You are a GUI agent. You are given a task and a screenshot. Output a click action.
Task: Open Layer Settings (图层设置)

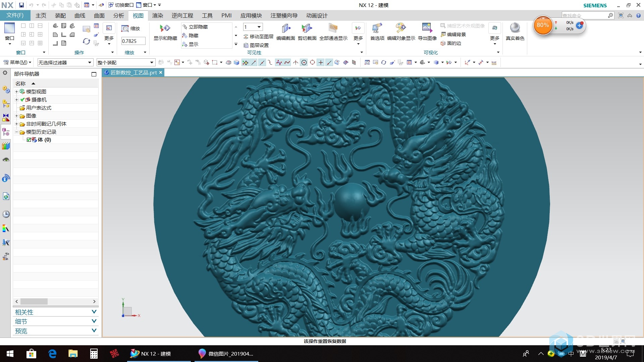[256, 45]
